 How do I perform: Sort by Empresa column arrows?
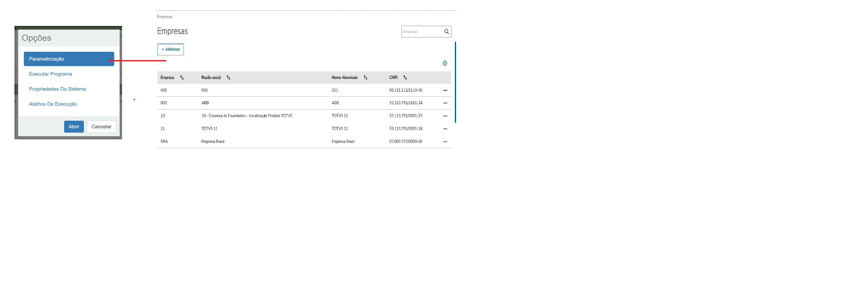coord(182,78)
